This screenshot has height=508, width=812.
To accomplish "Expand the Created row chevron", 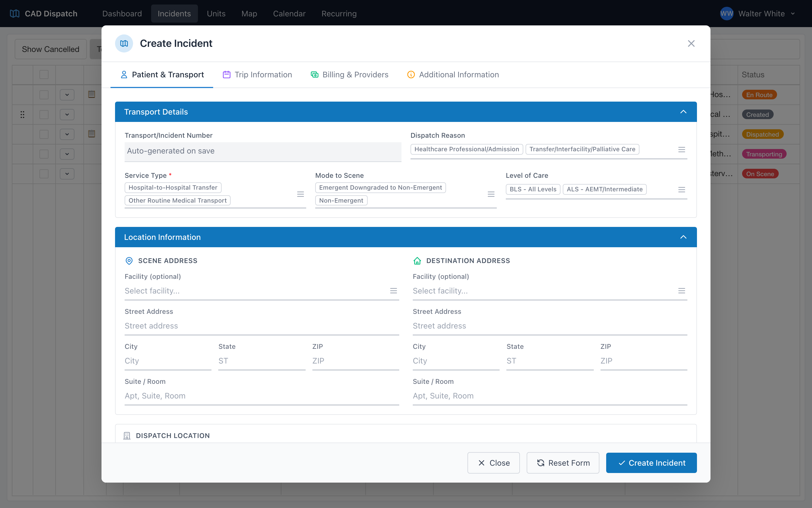I will pos(67,115).
